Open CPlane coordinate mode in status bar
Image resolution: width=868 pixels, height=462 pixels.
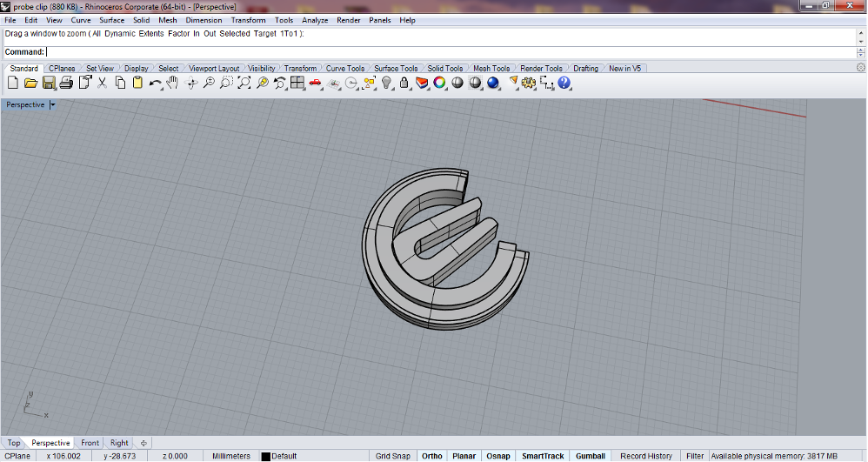17,456
